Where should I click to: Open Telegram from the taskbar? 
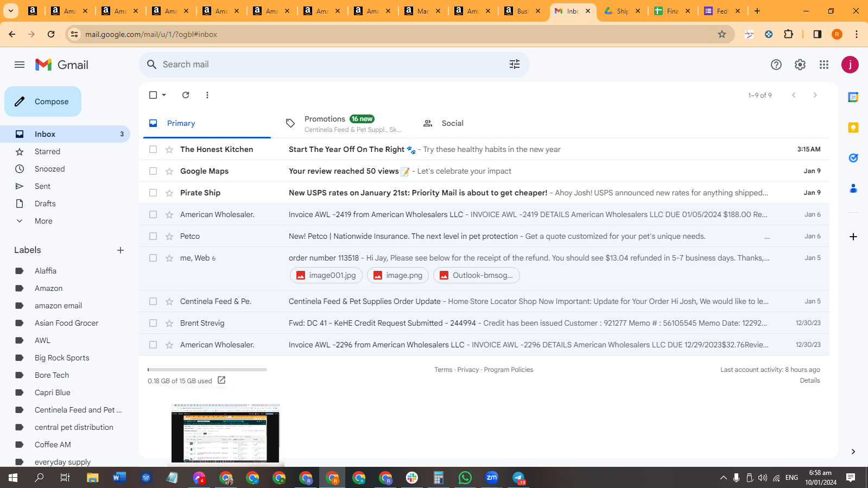518,478
